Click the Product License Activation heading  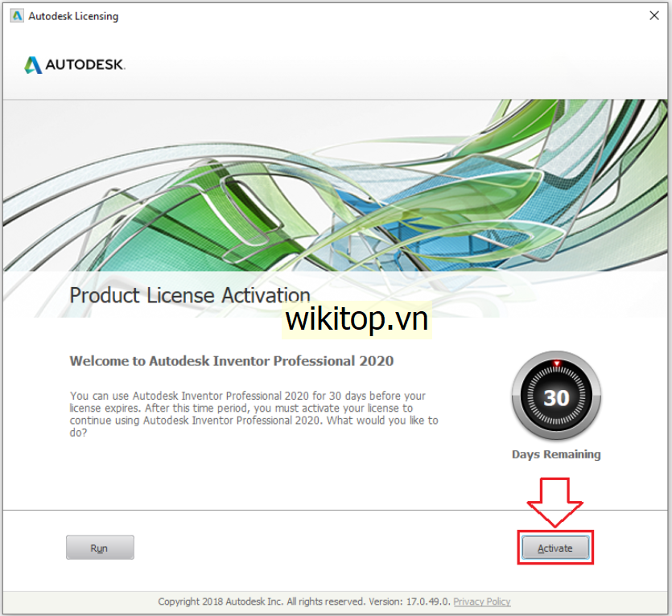(190, 295)
